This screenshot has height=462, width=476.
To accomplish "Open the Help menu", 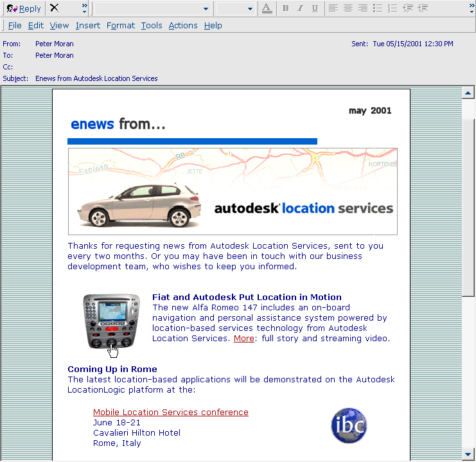I will coord(213,26).
